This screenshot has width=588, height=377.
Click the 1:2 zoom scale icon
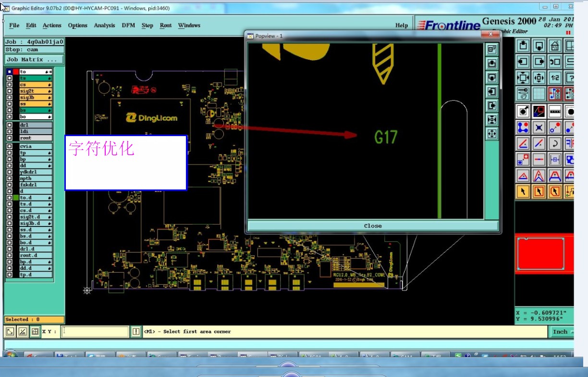[x=554, y=77]
